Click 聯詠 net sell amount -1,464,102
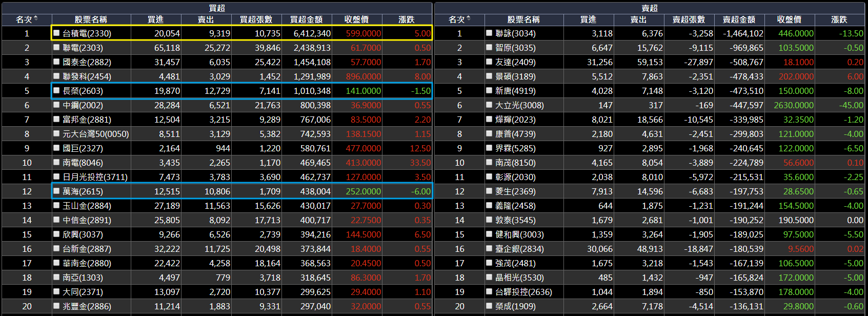Viewport: 868px width, 316px height. [743, 33]
